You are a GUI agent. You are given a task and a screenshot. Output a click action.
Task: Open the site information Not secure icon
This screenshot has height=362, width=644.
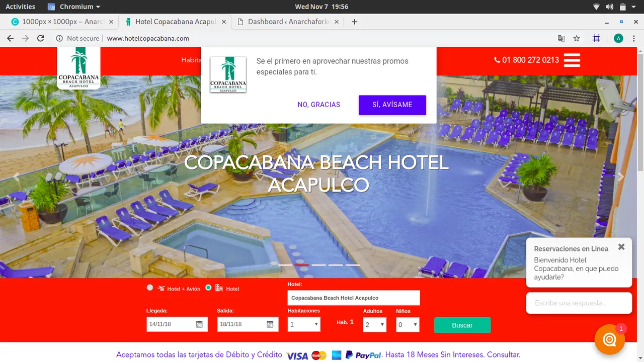pyautogui.click(x=59, y=38)
